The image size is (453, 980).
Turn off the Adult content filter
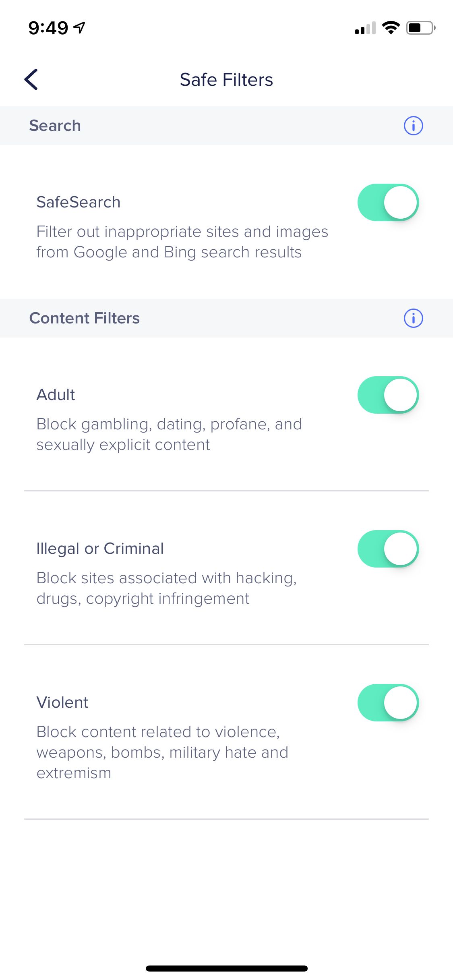388,395
